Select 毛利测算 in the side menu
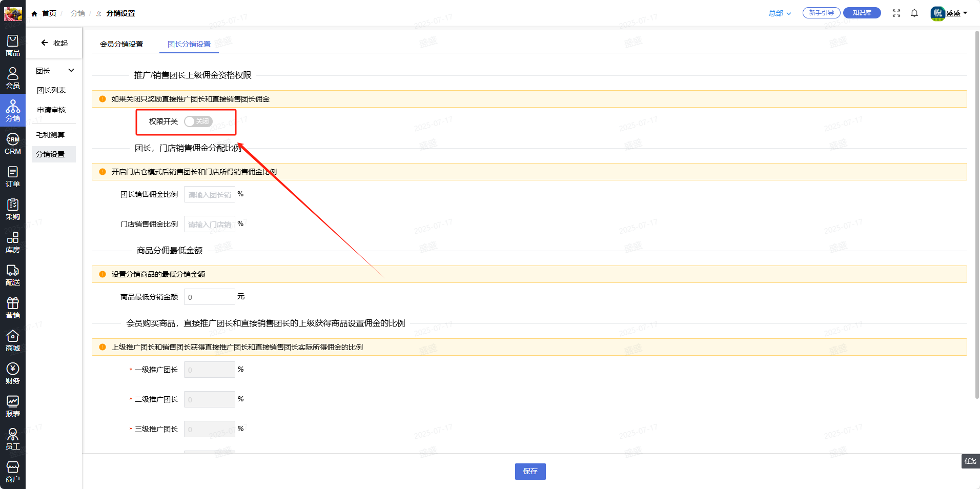Image resolution: width=980 pixels, height=489 pixels. [x=50, y=135]
